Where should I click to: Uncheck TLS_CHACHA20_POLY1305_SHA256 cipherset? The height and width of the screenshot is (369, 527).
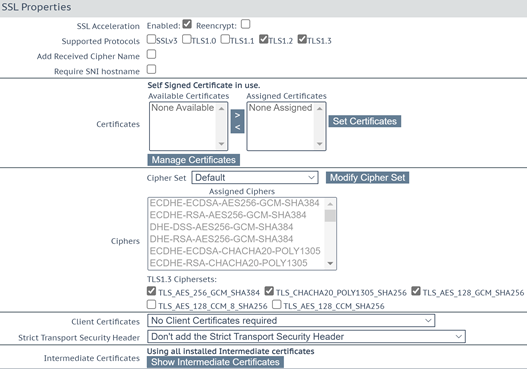(x=269, y=291)
